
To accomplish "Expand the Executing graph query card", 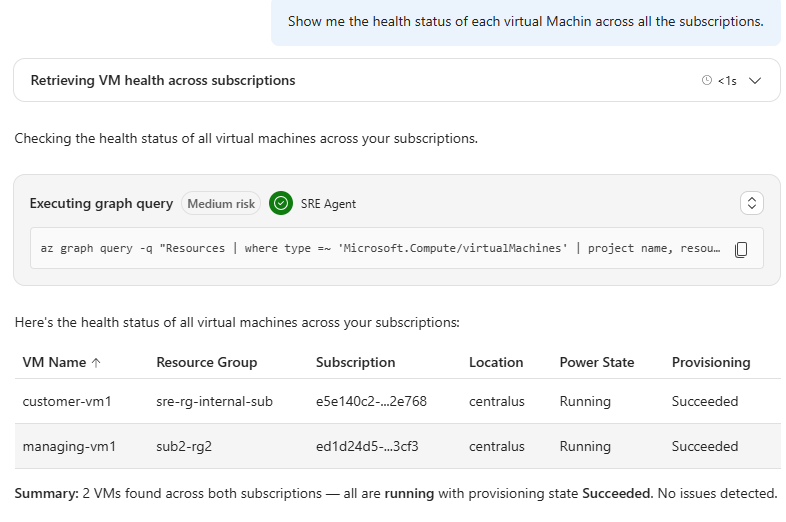I will [x=752, y=203].
